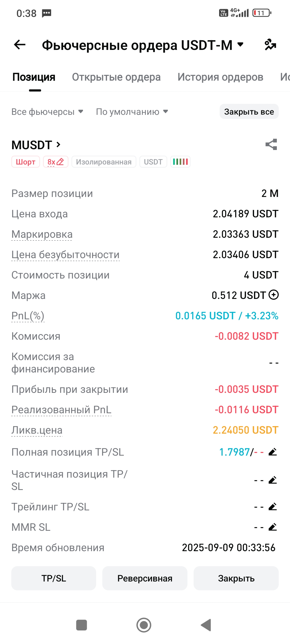Tap the TP/SL button at bottom

[54, 578]
